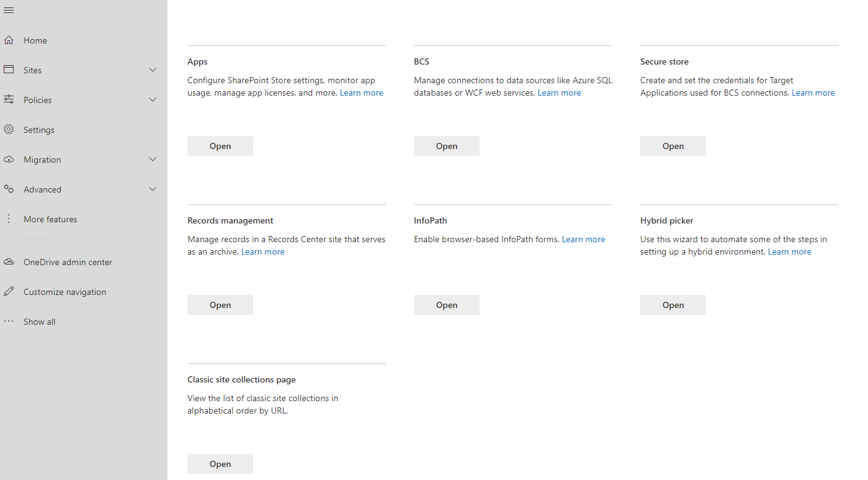
Task: Follow the Apps Learn more link
Action: point(362,93)
